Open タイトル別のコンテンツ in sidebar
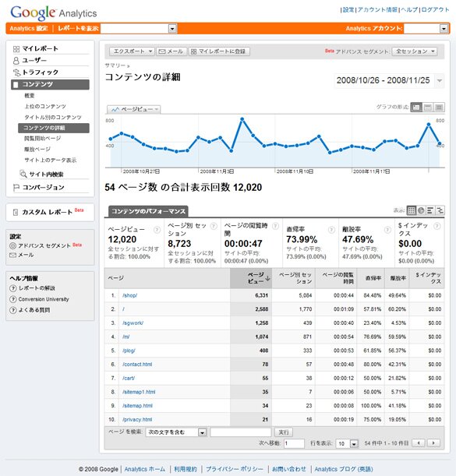Image resolution: width=456 pixels, height=476 pixels. pyautogui.click(x=53, y=118)
